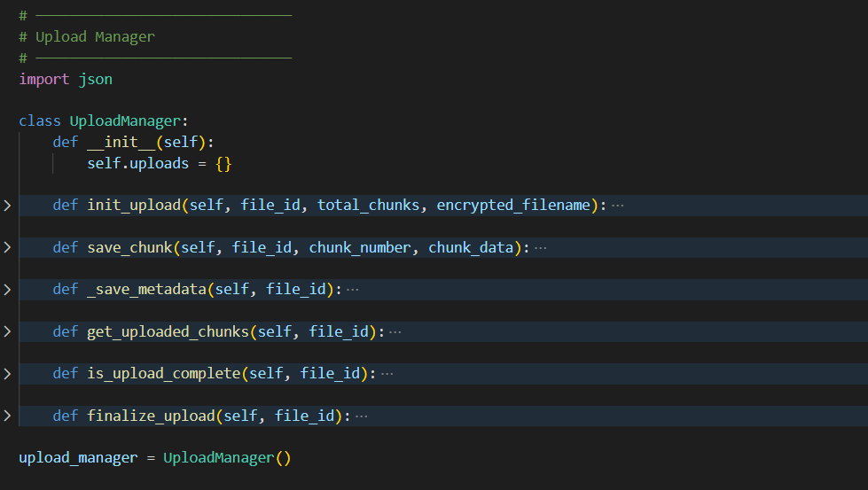Click the 'is_upload_complete' function name
This screenshot has width=868, height=490.
(164, 373)
